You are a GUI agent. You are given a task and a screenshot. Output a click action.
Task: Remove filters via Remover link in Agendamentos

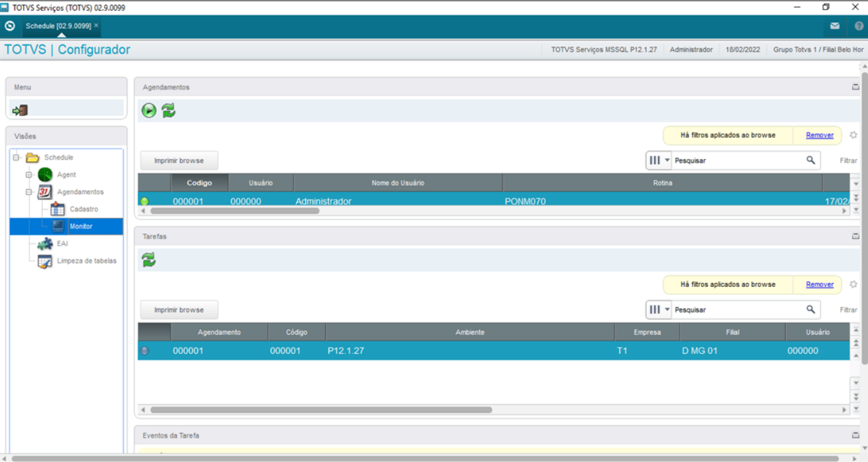[820, 135]
